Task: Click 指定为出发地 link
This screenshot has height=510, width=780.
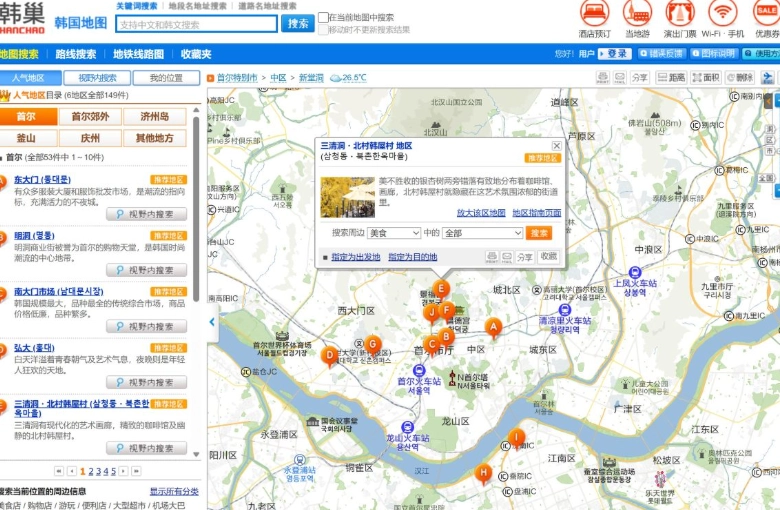Action: click(356, 257)
